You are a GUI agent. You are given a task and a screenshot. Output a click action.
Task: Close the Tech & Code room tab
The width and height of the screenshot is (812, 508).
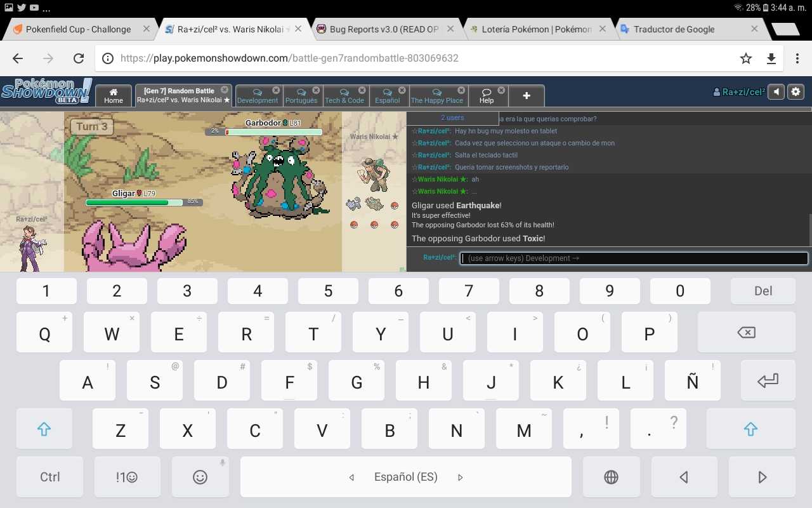(x=362, y=90)
